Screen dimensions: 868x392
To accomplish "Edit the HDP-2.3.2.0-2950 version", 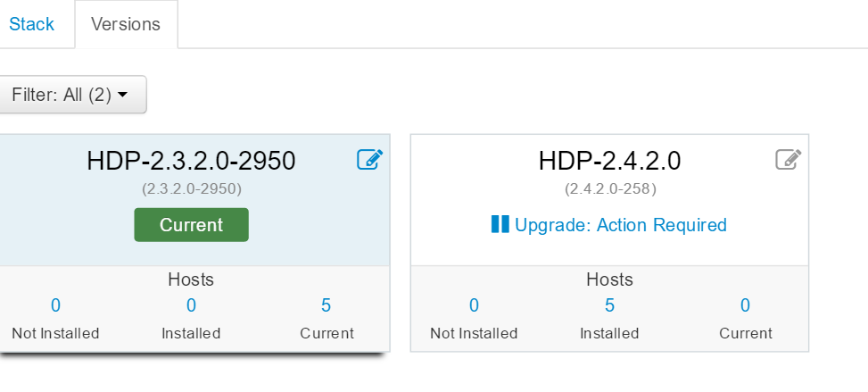I will click(x=369, y=160).
